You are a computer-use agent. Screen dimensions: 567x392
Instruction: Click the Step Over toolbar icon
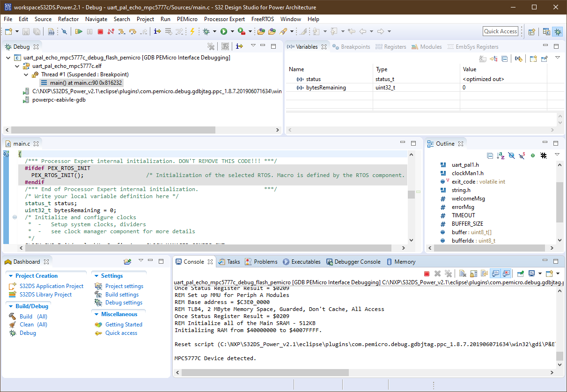pyautogui.click(x=133, y=31)
